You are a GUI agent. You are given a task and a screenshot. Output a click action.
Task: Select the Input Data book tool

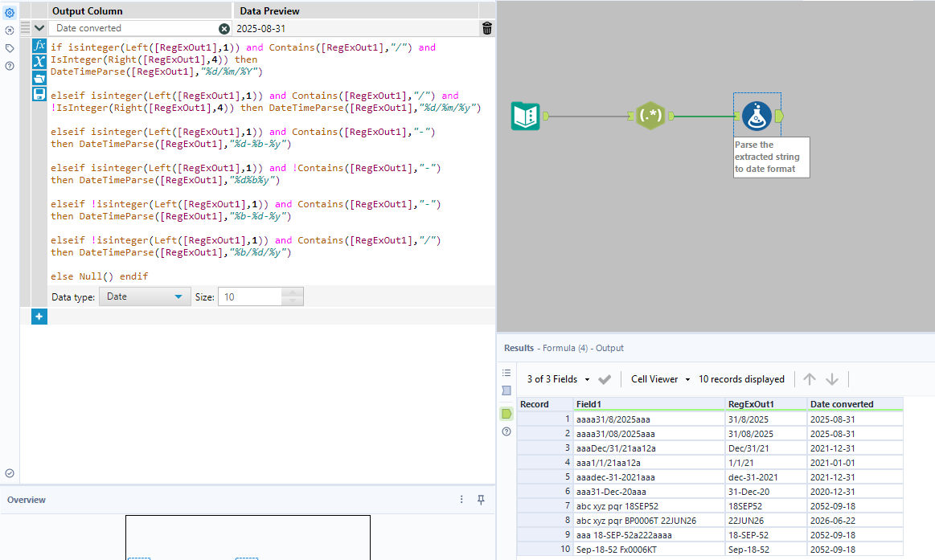coord(525,116)
